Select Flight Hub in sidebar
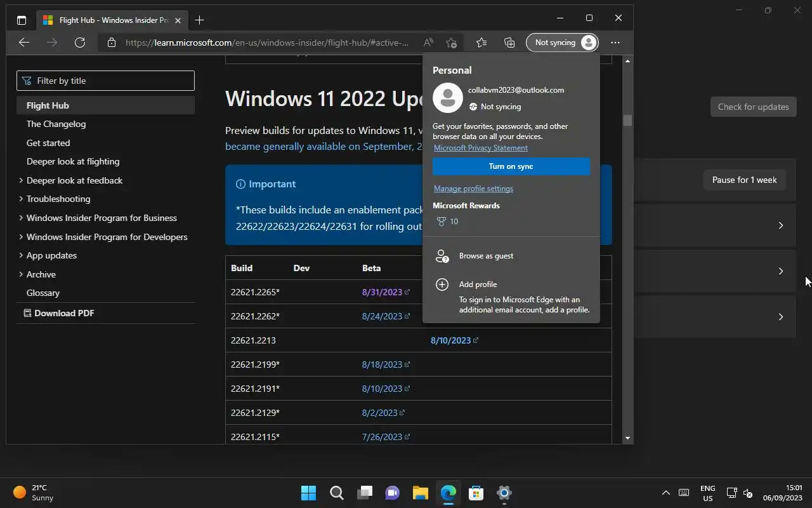The width and height of the screenshot is (812, 508). 105,105
